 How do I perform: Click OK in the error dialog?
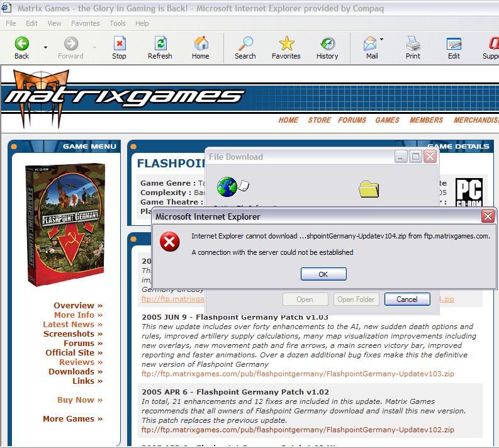(x=323, y=274)
